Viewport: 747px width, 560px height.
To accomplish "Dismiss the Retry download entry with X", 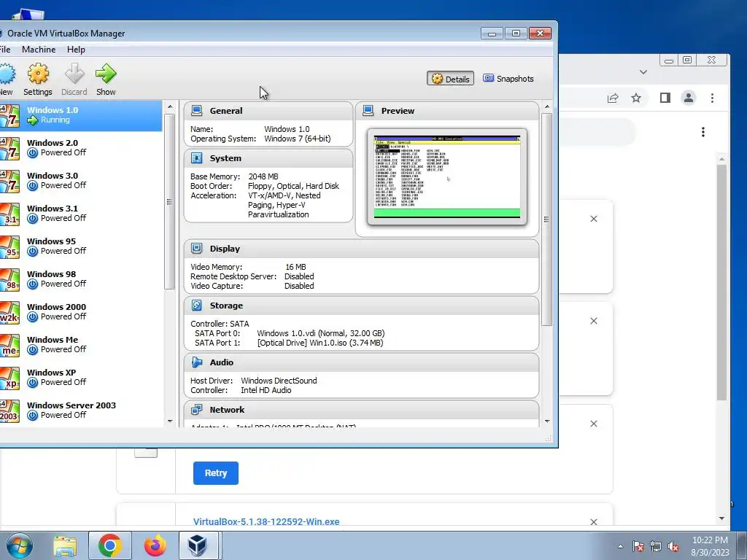I will point(594,424).
